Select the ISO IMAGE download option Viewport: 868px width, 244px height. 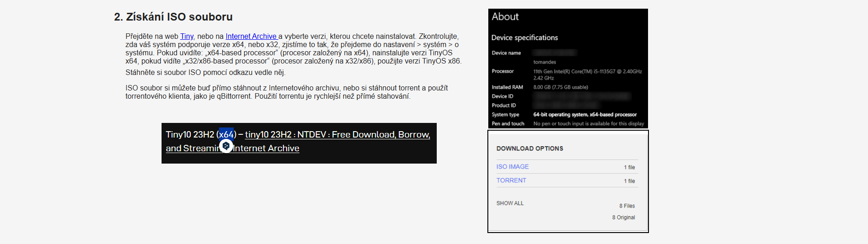coord(512,167)
